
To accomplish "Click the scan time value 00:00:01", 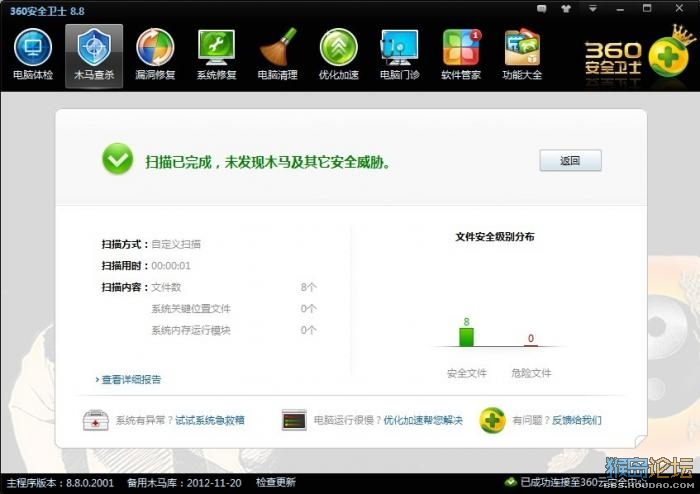I will point(171,266).
